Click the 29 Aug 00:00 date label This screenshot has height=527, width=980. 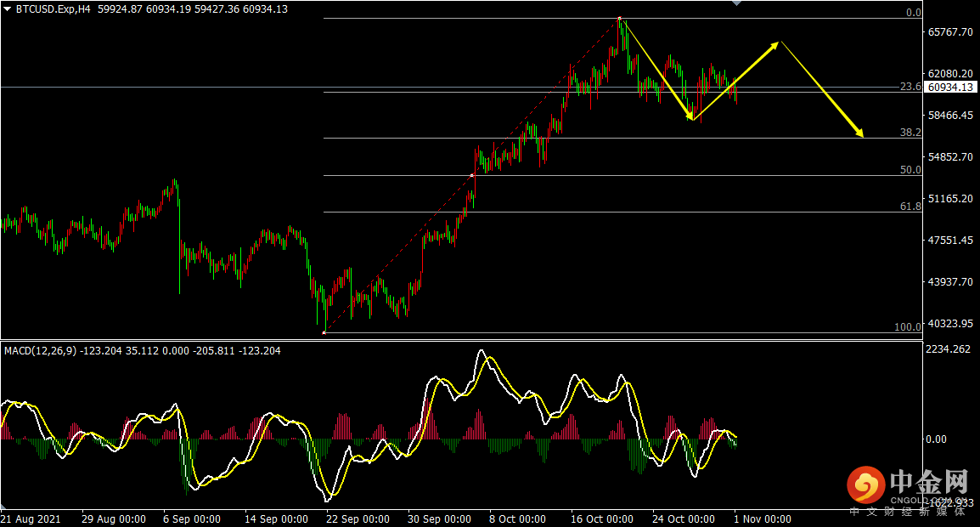point(114,518)
